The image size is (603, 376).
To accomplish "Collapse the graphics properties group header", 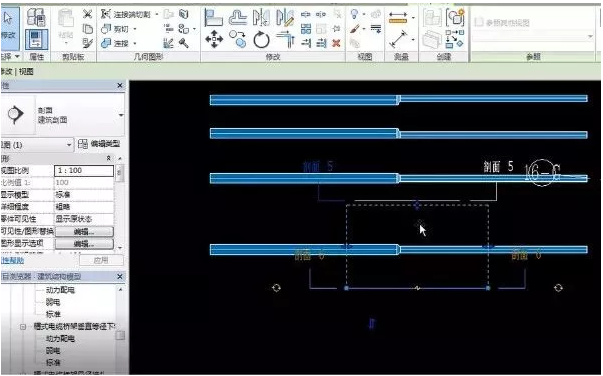I will coord(109,158).
